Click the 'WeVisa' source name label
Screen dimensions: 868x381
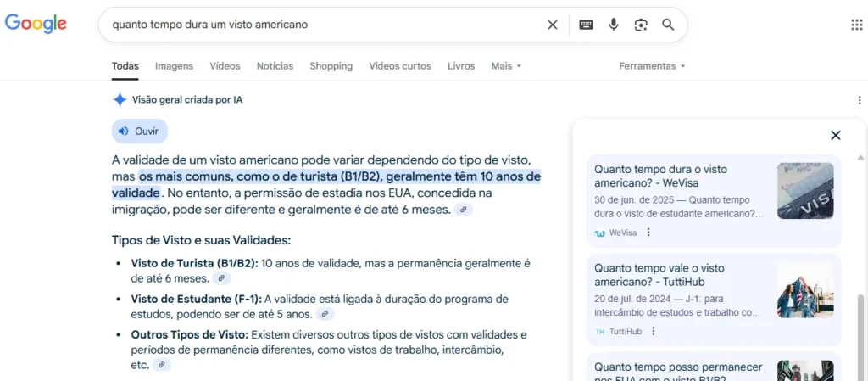(623, 233)
